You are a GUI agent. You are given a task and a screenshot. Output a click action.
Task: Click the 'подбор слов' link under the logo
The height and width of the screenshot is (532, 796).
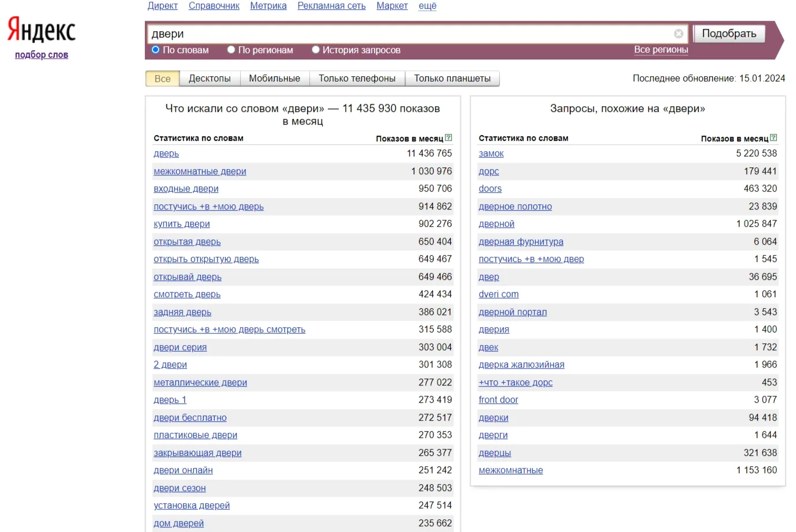point(42,55)
